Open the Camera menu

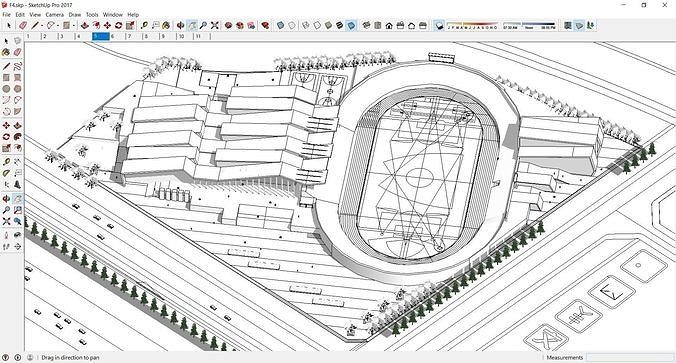[x=55, y=14]
